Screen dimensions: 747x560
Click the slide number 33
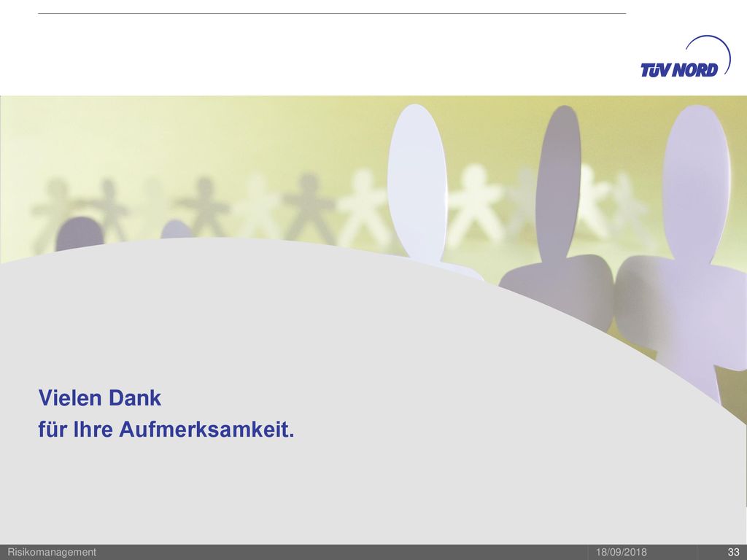click(733, 553)
